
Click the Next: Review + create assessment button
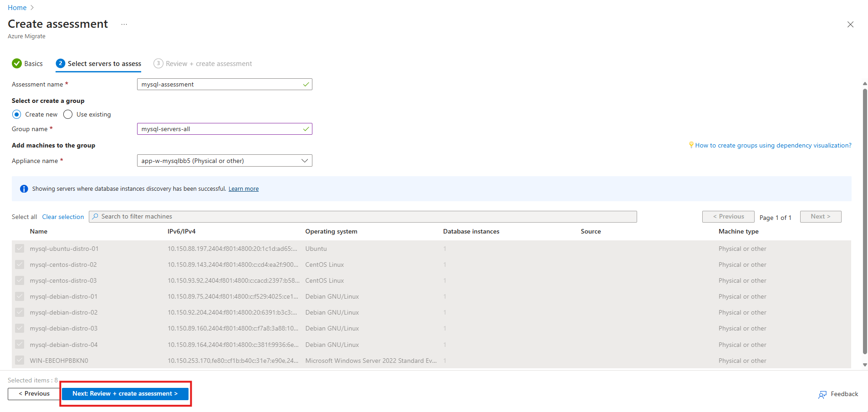point(125,393)
